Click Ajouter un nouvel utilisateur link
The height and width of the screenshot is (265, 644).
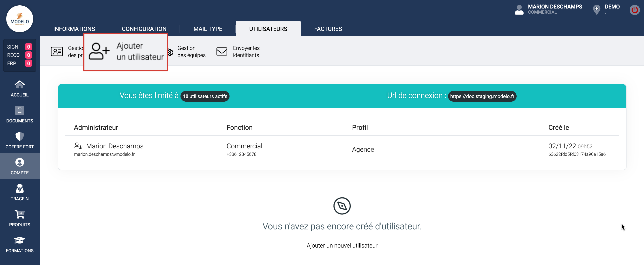[x=342, y=246]
